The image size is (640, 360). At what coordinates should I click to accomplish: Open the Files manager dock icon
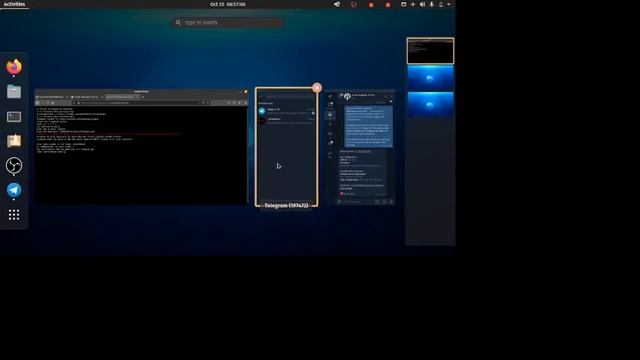pos(14,91)
